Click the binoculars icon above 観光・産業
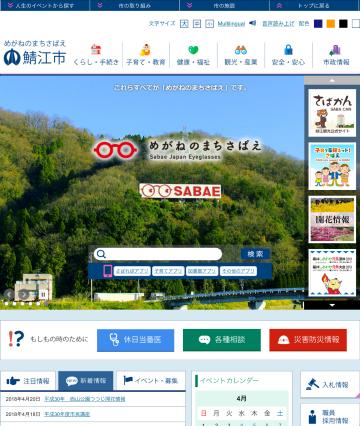Screen dimensions: 360x426 point(241,50)
